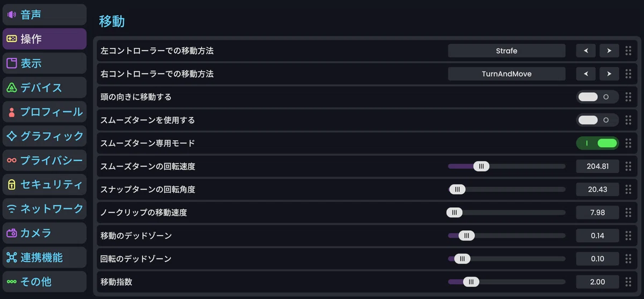Click the speaker icon beside 音声
This screenshot has width=644, height=299.
11,14
